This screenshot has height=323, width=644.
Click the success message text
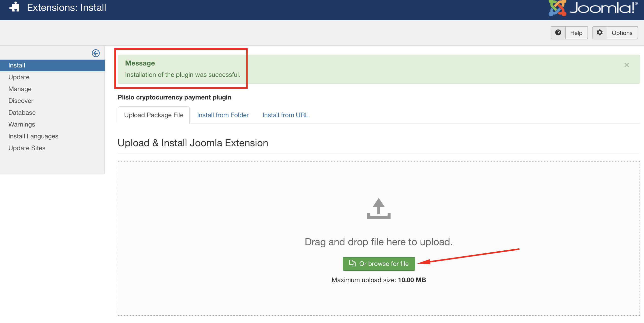pos(182,75)
